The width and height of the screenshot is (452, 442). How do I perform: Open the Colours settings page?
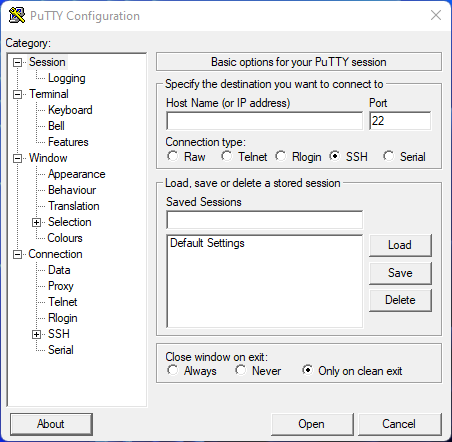click(x=65, y=238)
